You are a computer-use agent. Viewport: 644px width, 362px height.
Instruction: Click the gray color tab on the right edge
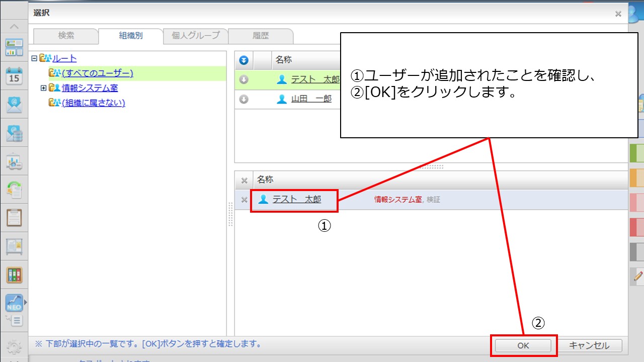tap(637, 251)
